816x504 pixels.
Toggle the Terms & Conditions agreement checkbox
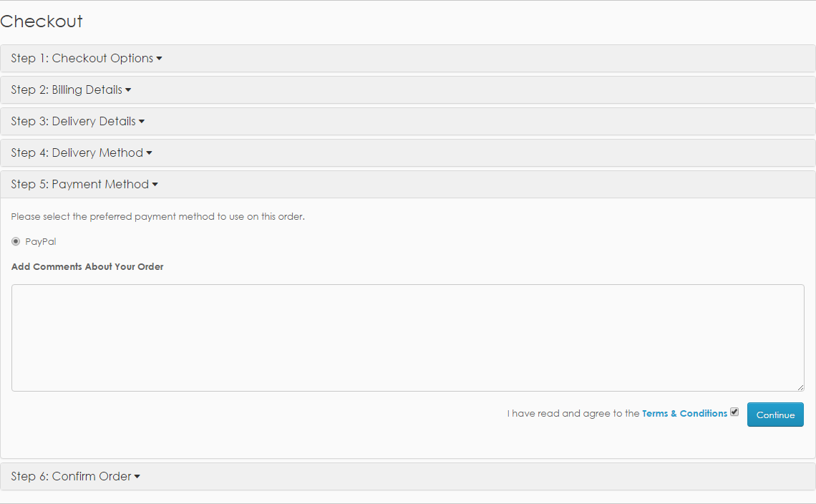(734, 412)
